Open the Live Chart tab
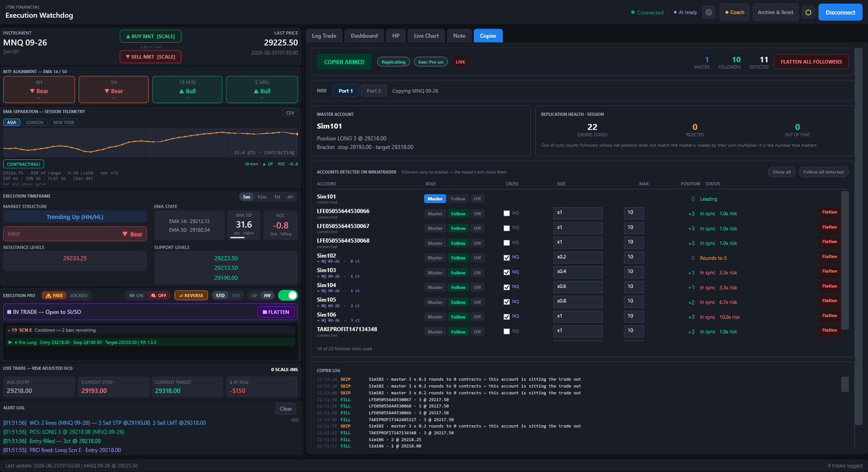The image size is (868, 472). point(426,36)
